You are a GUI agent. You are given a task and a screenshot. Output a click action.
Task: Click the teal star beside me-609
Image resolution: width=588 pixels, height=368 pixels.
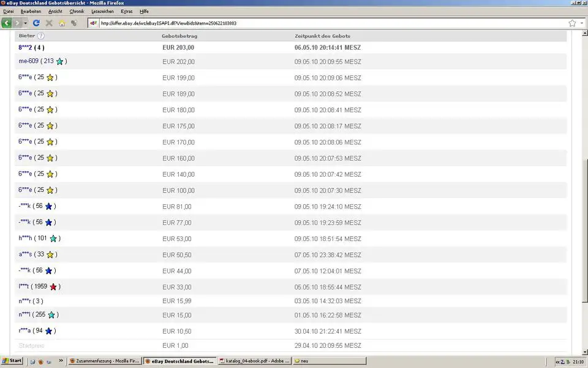59,61
